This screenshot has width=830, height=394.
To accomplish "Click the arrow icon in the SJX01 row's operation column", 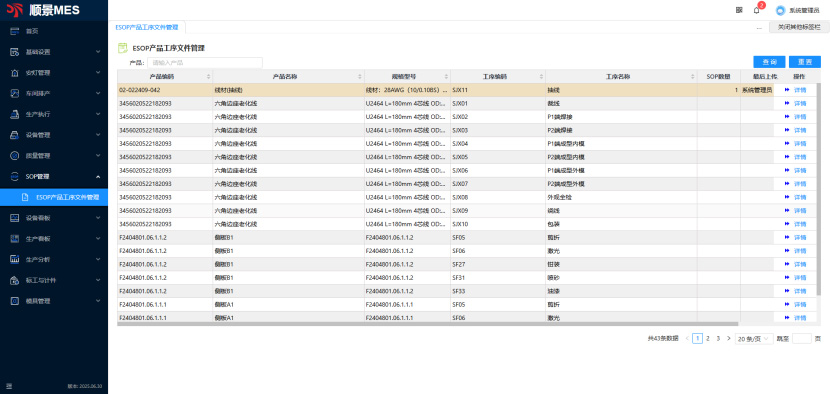I will pos(787,103).
